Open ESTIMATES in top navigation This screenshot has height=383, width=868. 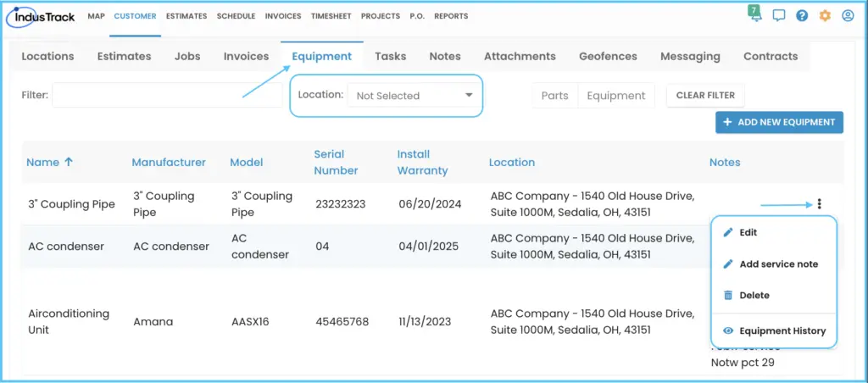[x=186, y=16]
